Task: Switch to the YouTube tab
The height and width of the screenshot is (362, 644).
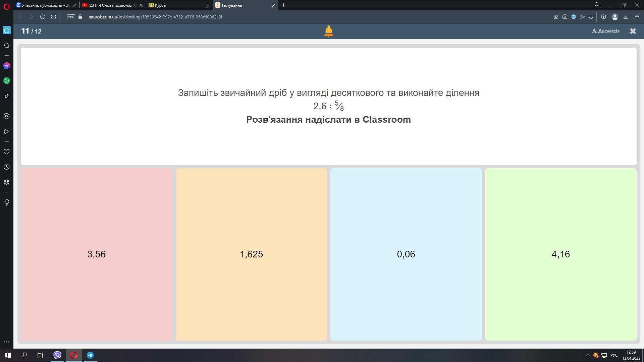Action: tap(111, 5)
